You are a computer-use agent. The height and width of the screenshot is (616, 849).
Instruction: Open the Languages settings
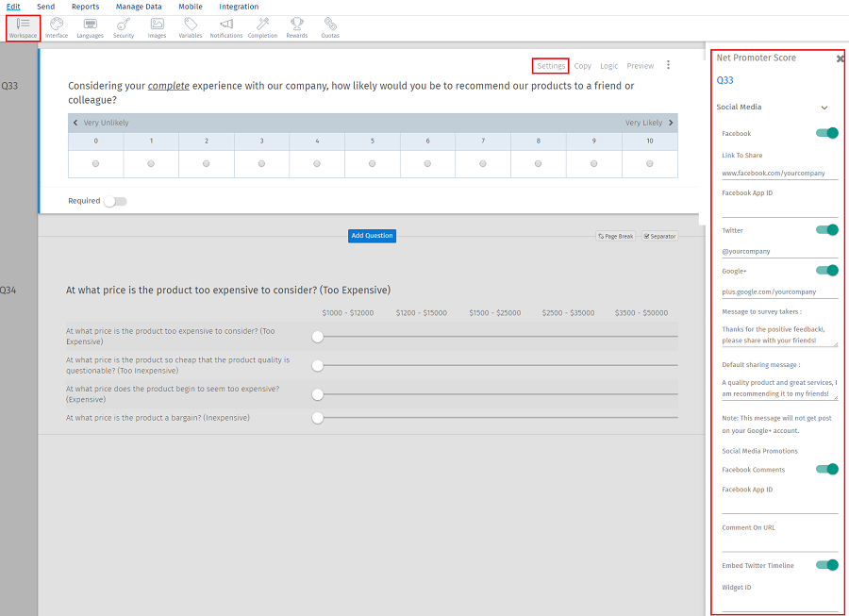(91, 26)
